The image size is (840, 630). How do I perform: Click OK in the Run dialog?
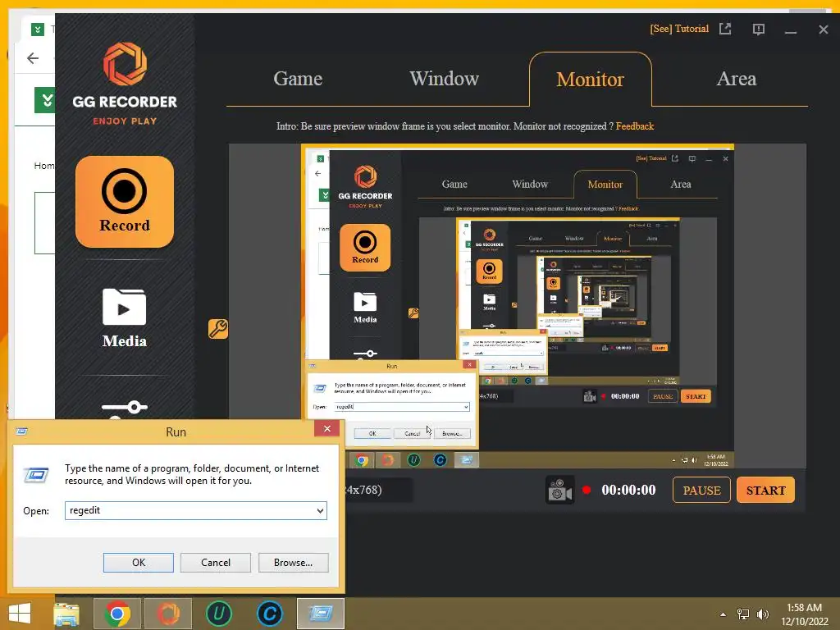(x=138, y=563)
